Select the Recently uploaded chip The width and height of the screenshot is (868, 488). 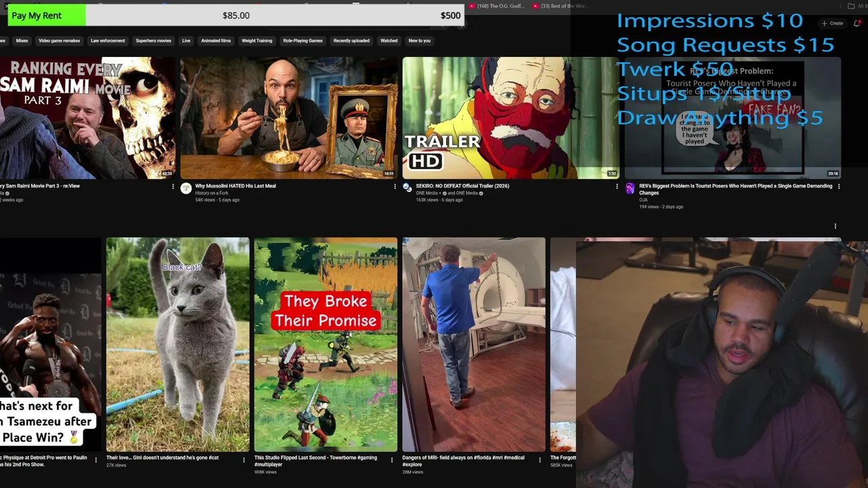pyautogui.click(x=351, y=41)
